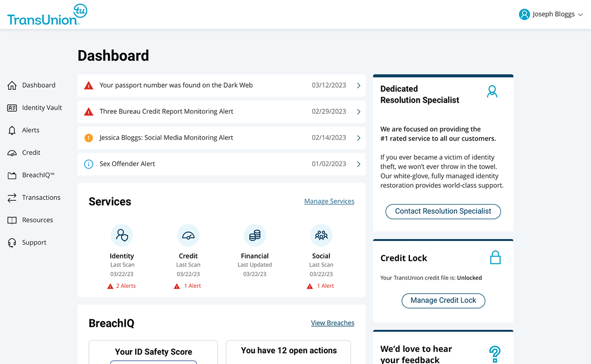The height and width of the screenshot is (364, 591).
Task: Click the Transactions arrows icon
Action: pos(12,197)
